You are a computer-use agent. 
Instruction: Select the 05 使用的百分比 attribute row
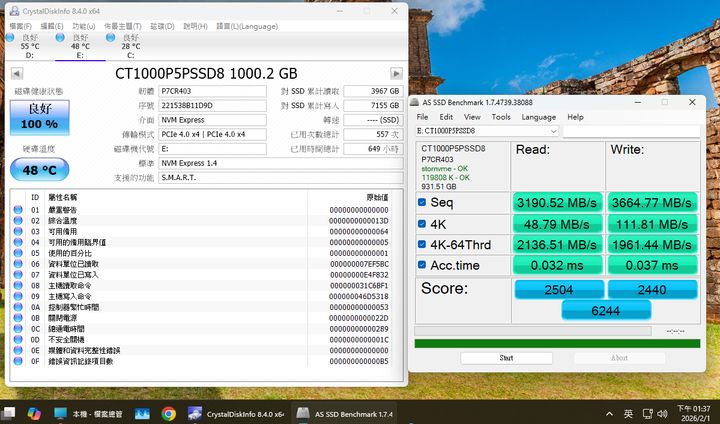(x=200, y=253)
